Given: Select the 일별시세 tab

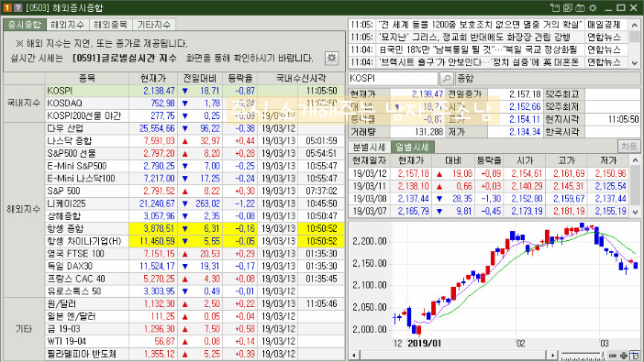Looking at the screenshot, I should (x=412, y=147).
